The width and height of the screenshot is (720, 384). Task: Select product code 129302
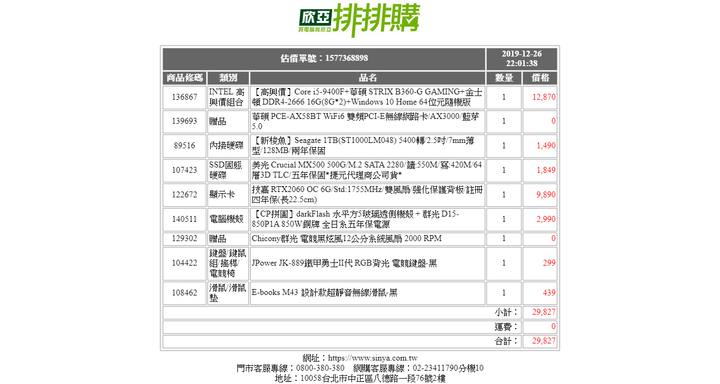click(184, 238)
